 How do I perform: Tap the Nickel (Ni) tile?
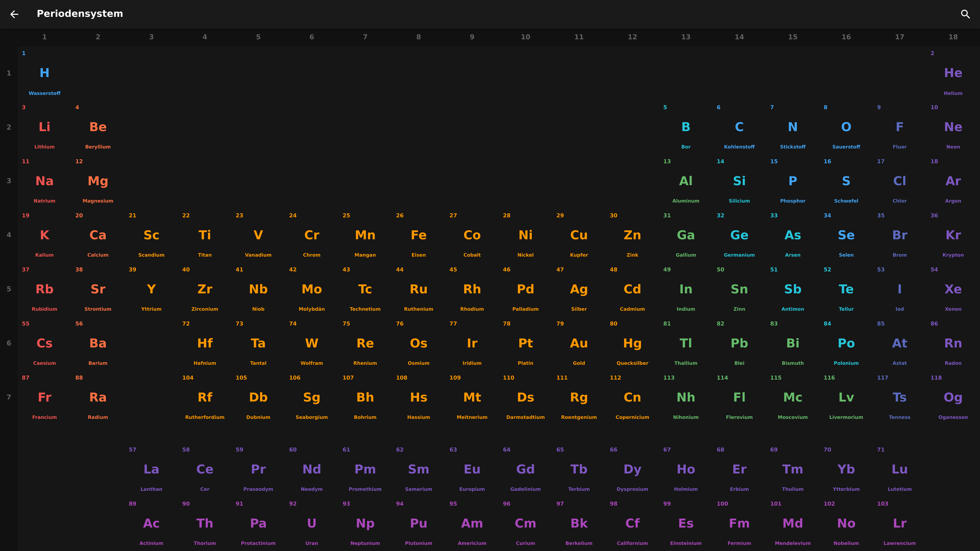pyautogui.click(x=525, y=235)
